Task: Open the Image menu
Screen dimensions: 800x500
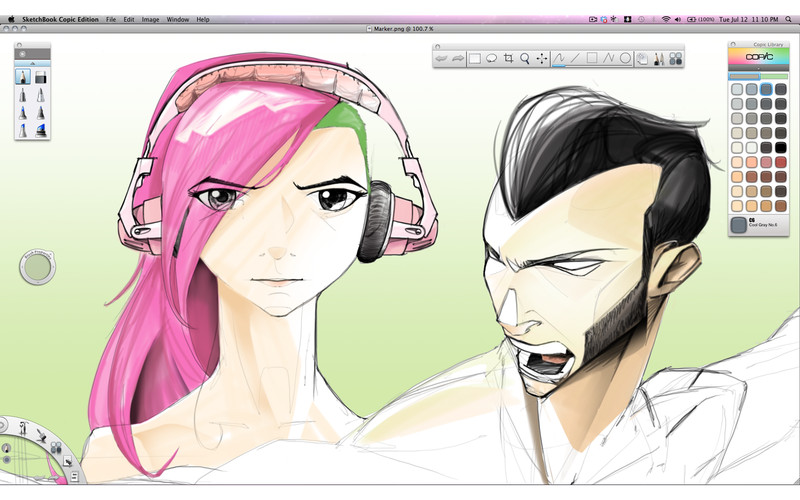Action: click(x=150, y=19)
